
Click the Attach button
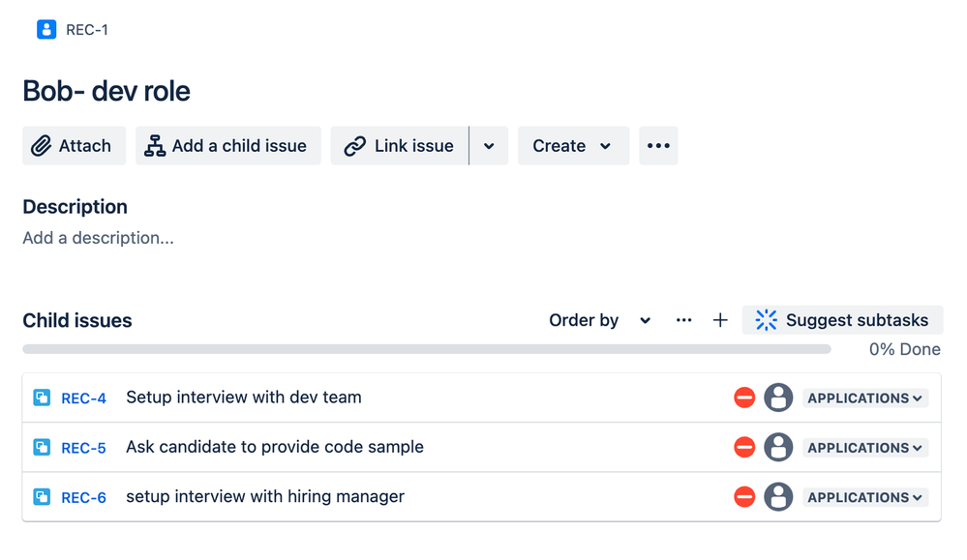(74, 146)
